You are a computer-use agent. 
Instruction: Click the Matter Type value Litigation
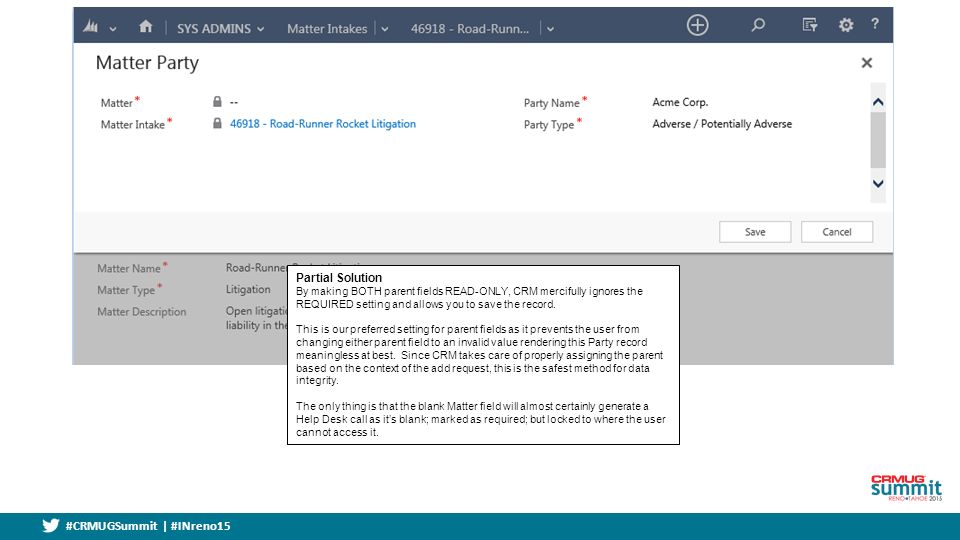pyautogui.click(x=248, y=289)
